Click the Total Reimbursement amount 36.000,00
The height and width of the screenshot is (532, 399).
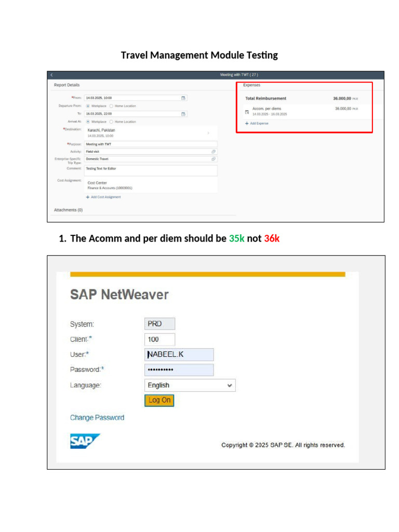(x=342, y=99)
